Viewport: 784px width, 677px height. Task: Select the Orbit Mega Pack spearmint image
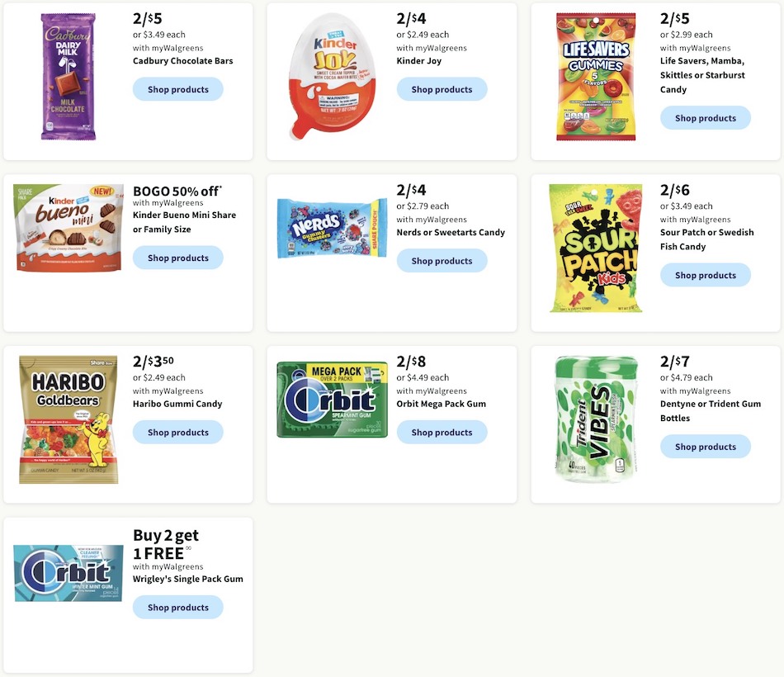(332, 400)
